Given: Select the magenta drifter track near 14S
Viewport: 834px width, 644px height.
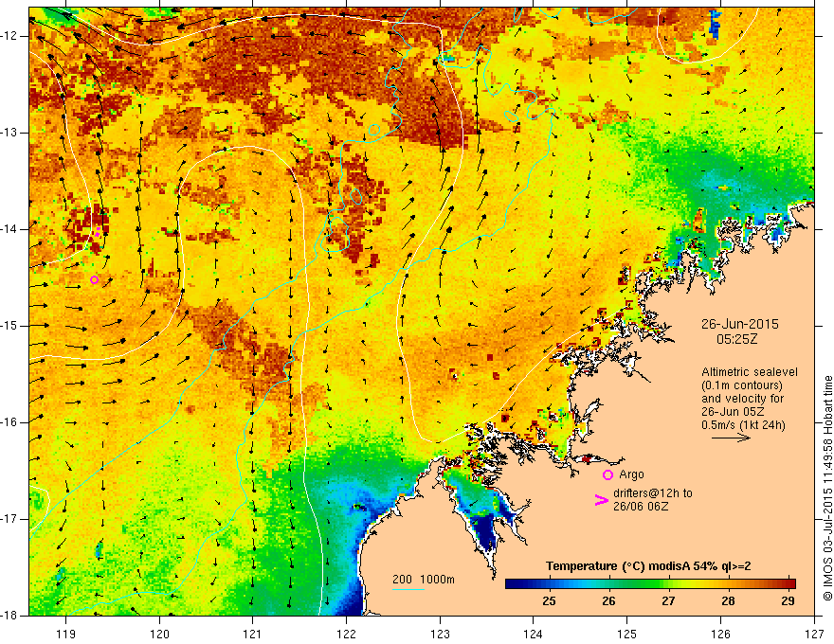Looking at the screenshot, I should [98, 232].
